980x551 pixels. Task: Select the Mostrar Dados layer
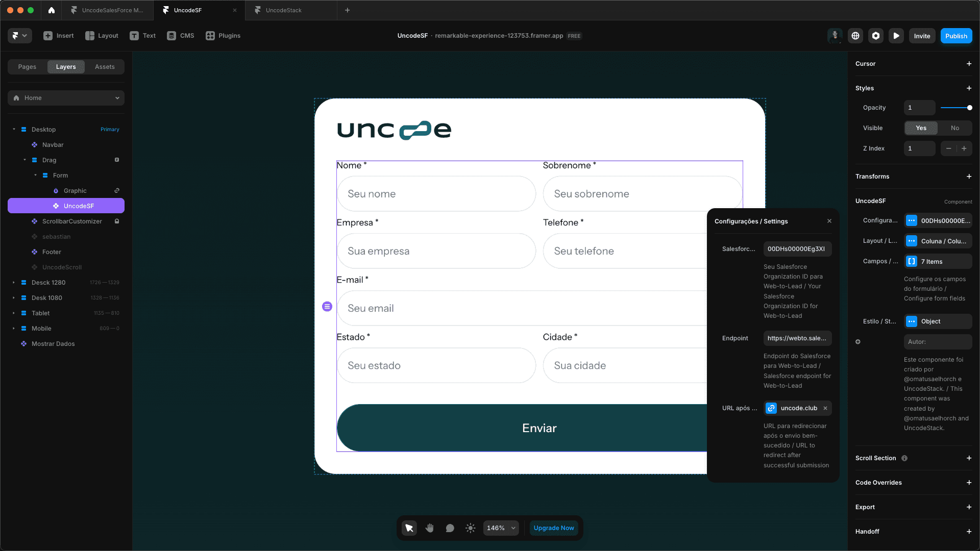pos(66,344)
